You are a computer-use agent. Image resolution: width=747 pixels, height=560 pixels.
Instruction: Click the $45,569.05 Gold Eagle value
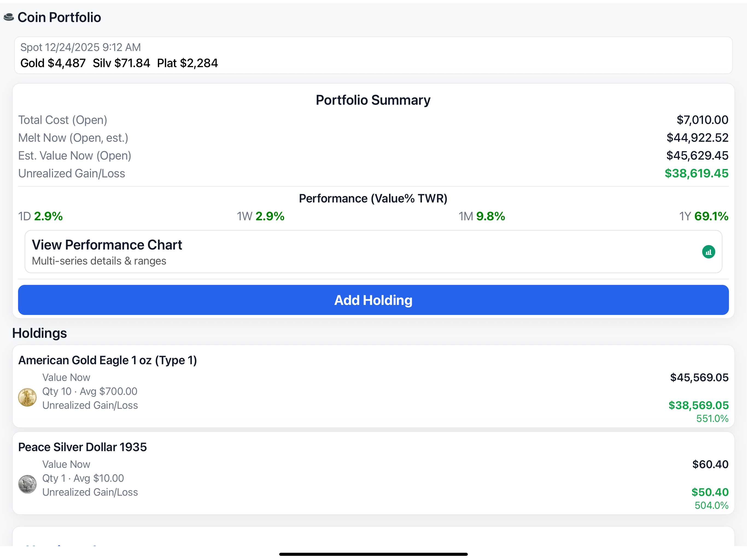click(699, 378)
